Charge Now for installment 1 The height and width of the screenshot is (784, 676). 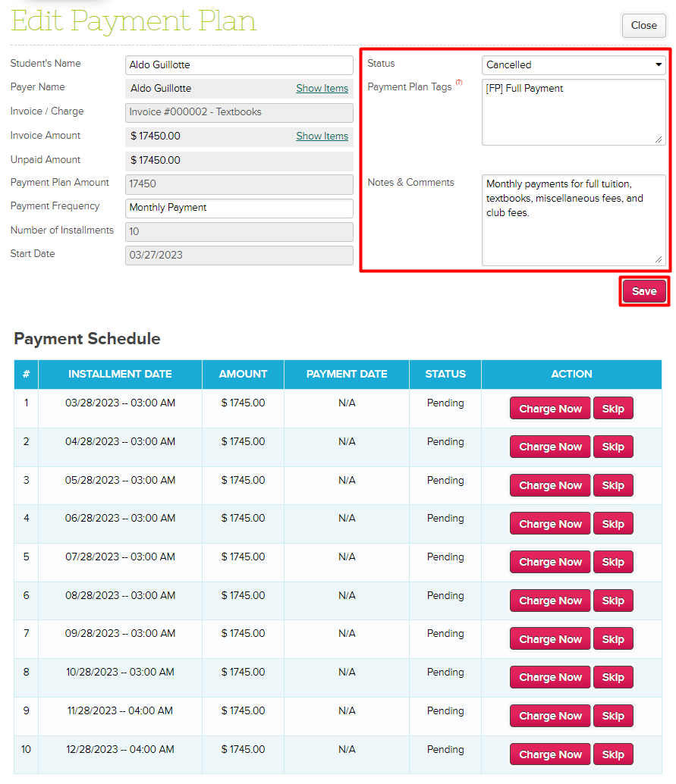click(x=550, y=409)
